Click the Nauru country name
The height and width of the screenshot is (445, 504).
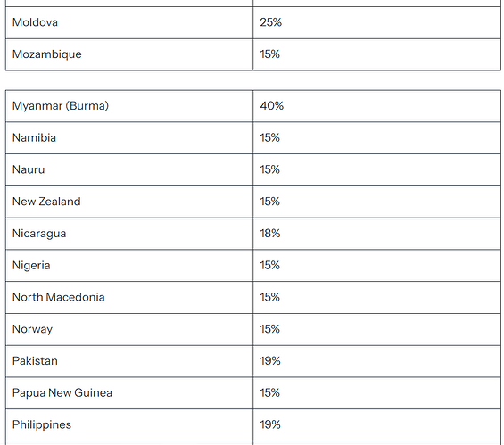click(x=29, y=169)
